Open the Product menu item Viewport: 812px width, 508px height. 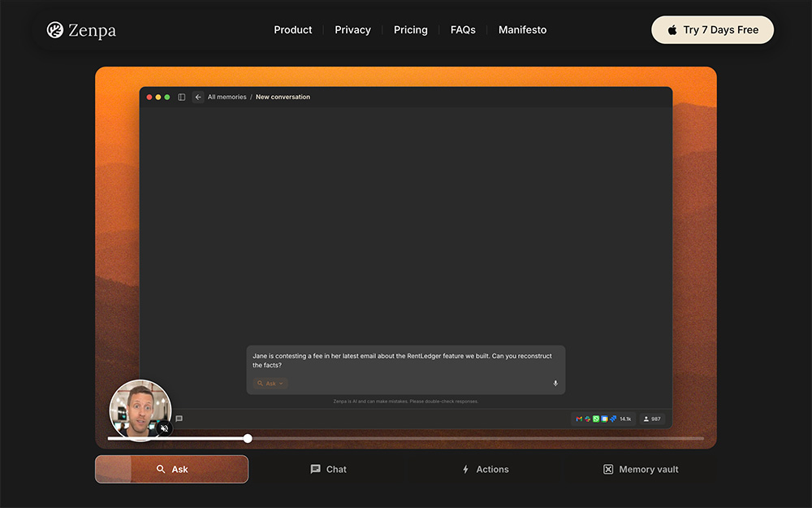point(292,30)
